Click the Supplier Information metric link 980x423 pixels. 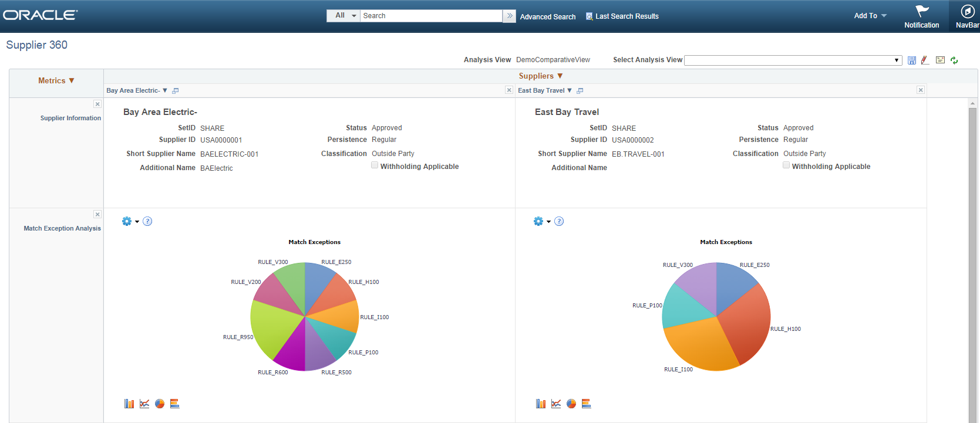(70, 118)
